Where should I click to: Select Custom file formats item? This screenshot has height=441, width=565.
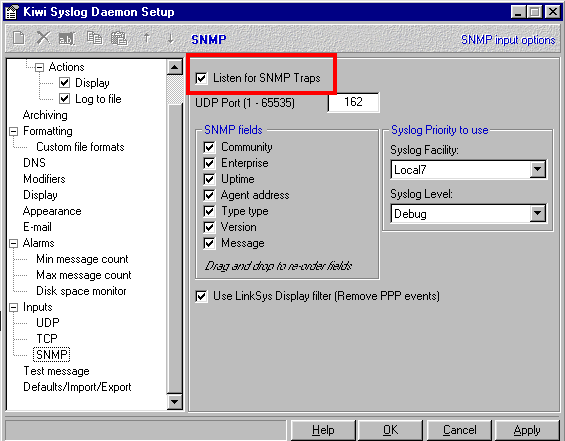[80, 147]
